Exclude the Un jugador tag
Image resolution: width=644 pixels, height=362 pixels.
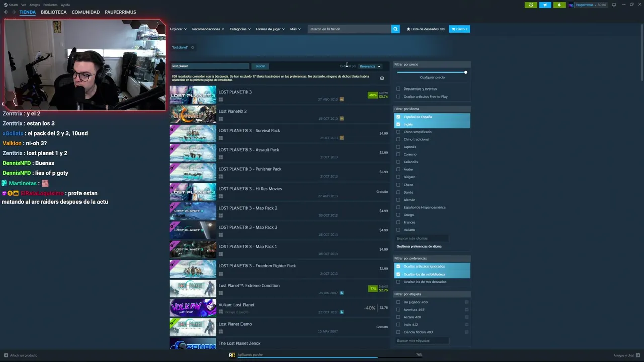coord(467,302)
